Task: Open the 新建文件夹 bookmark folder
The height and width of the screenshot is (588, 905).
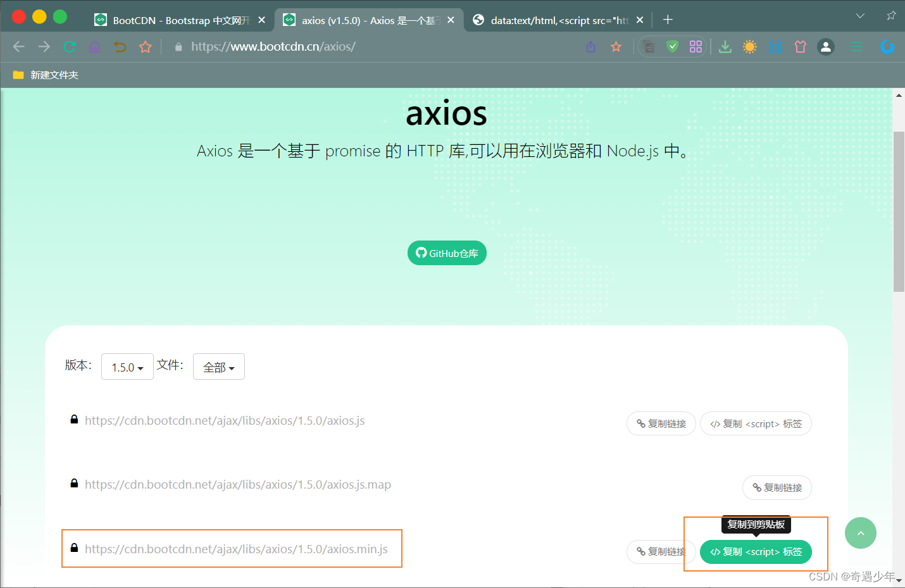Action: coord(46,75)
